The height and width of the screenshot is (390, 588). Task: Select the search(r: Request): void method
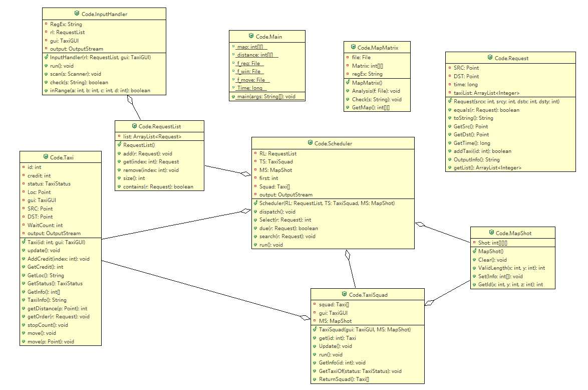pos(287,236)
